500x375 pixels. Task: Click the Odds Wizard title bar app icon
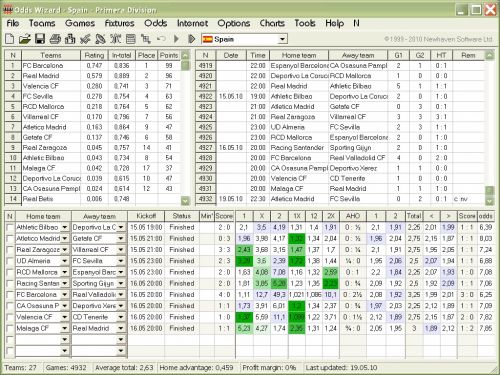pyautogui.click(x=8, y=10)
